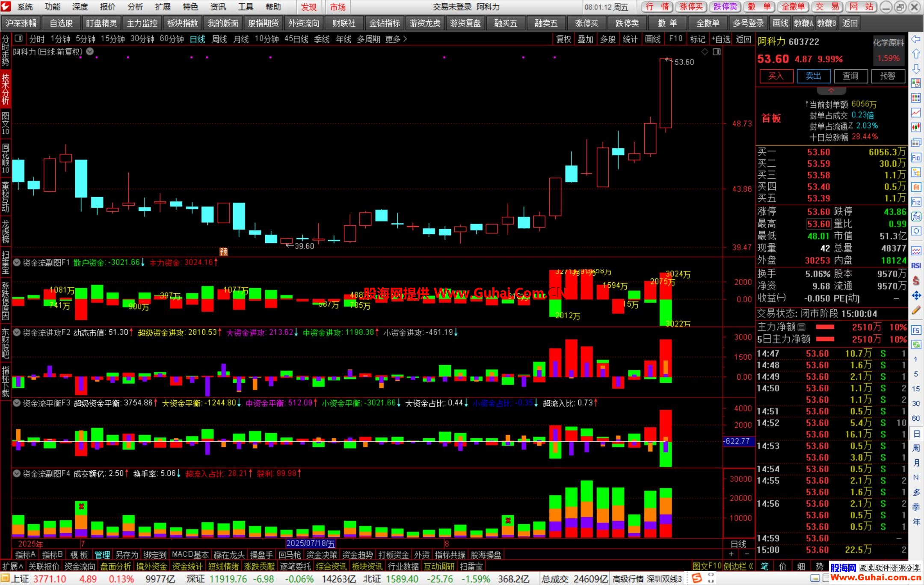Toggle the 资金流副图F4 indicator circle button
The image size is (924, 585).
[x=17, y=473]
